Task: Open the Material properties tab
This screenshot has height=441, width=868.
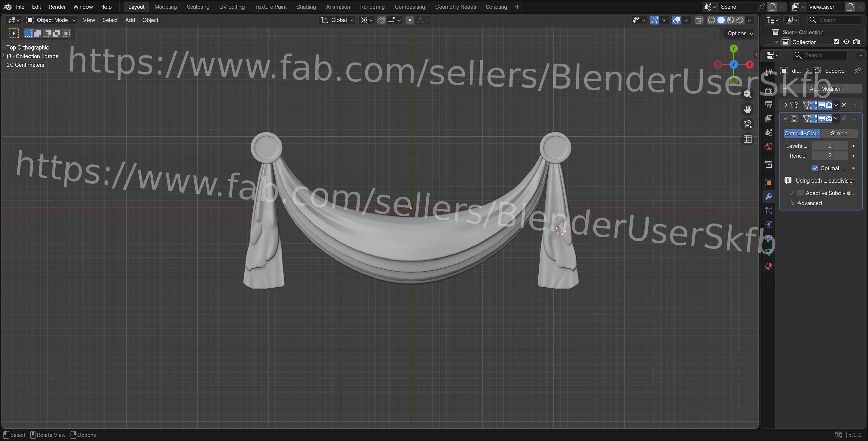Action: pyautogui.click(x=769, y=266)
